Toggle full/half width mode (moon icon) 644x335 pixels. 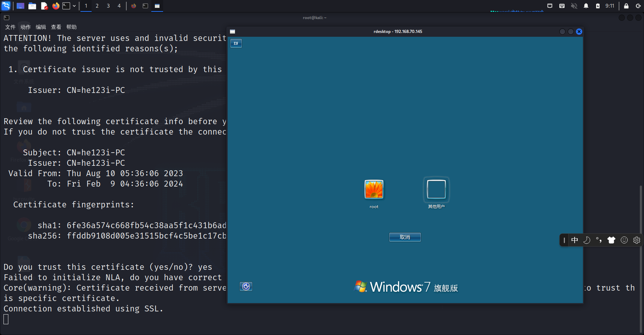[587, 240]
